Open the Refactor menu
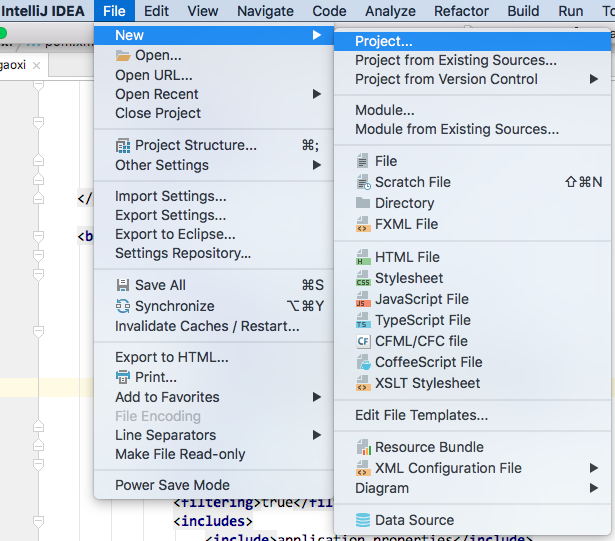 [x=461, y=11]
